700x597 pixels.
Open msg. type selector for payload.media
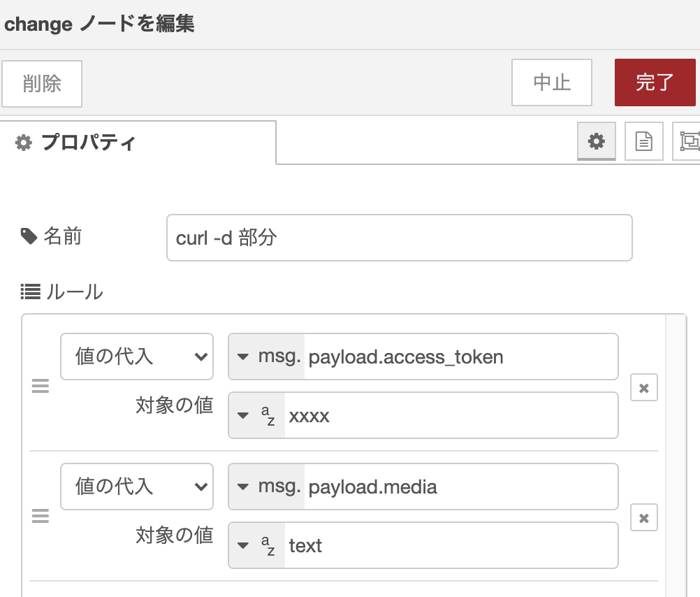[267, 487]
